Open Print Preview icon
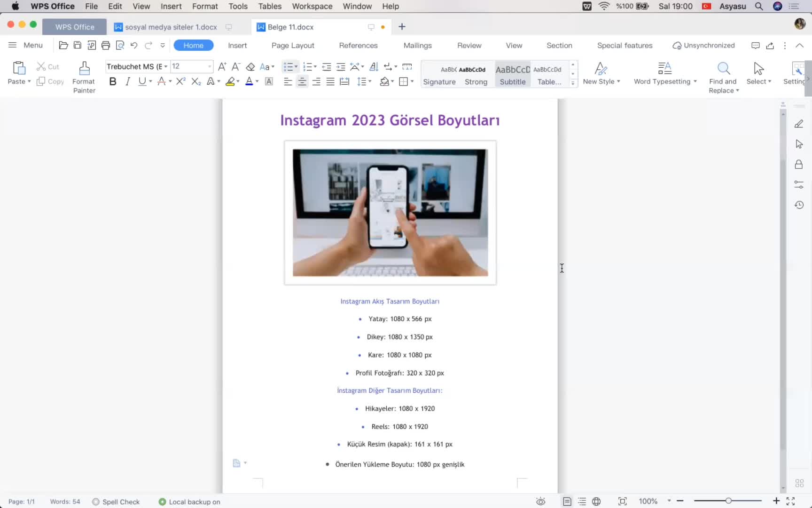Viewport: 812px width, 508px height. tap(120, 45)
